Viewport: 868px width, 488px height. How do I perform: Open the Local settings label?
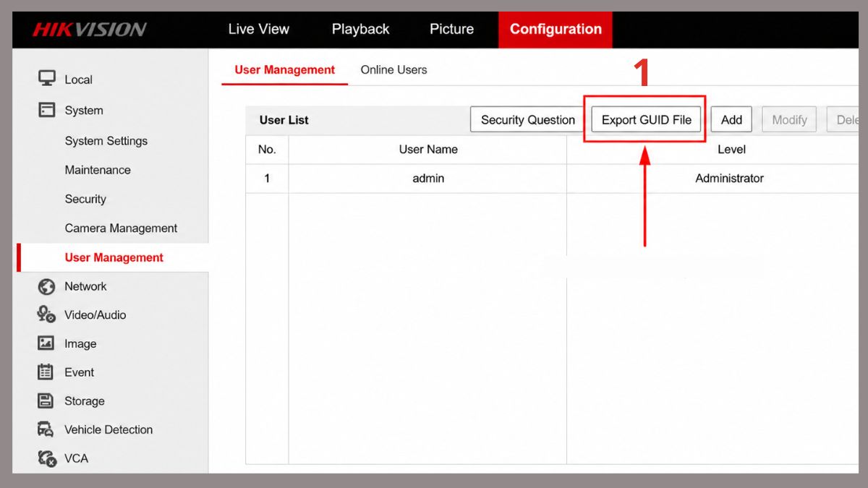point(78,80)
